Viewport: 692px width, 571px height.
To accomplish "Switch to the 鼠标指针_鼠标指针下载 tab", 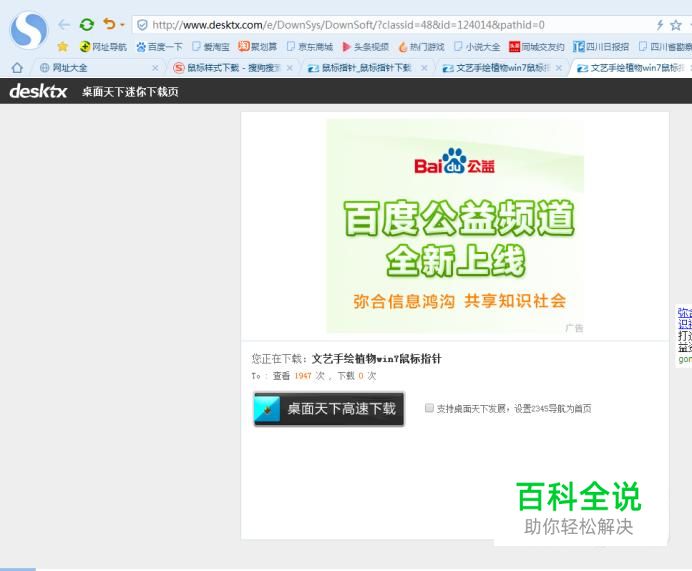I will 366,68.
